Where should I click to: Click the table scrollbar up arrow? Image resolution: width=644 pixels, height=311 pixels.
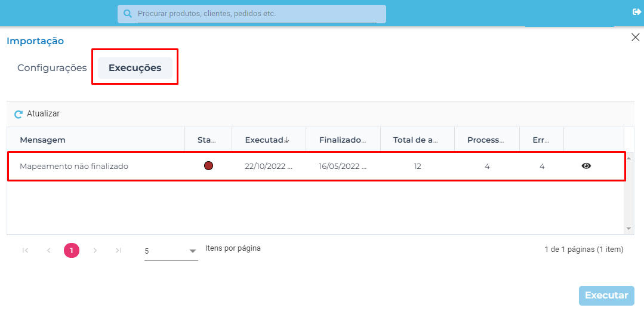[x=628, y=158]
